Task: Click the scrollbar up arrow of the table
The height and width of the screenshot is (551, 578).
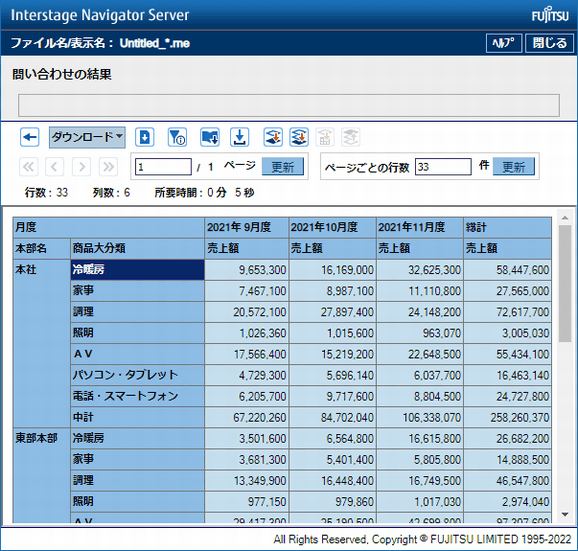Action: click(565, 218)
